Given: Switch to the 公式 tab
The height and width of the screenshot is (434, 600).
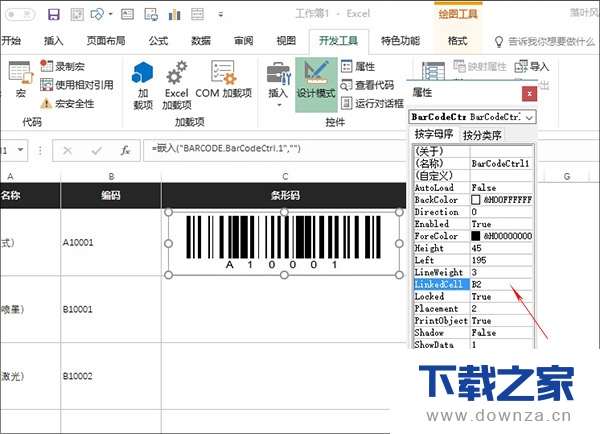Looking at the screenshot, I should pyautogui.click(x=158, y=41).
